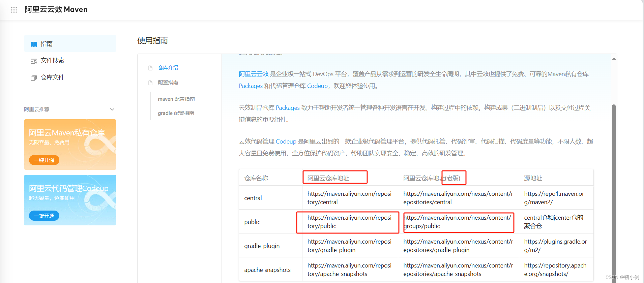The image size is (644, 283).
Task: Click the file search icon
Action: pyautogui.click(x=34, y=61)
